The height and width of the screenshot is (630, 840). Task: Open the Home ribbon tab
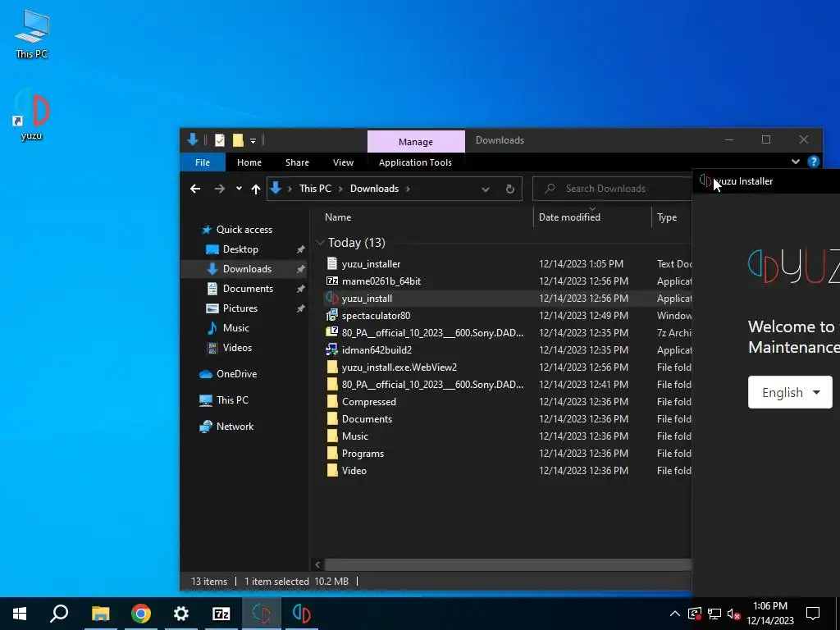pos(249,162)
